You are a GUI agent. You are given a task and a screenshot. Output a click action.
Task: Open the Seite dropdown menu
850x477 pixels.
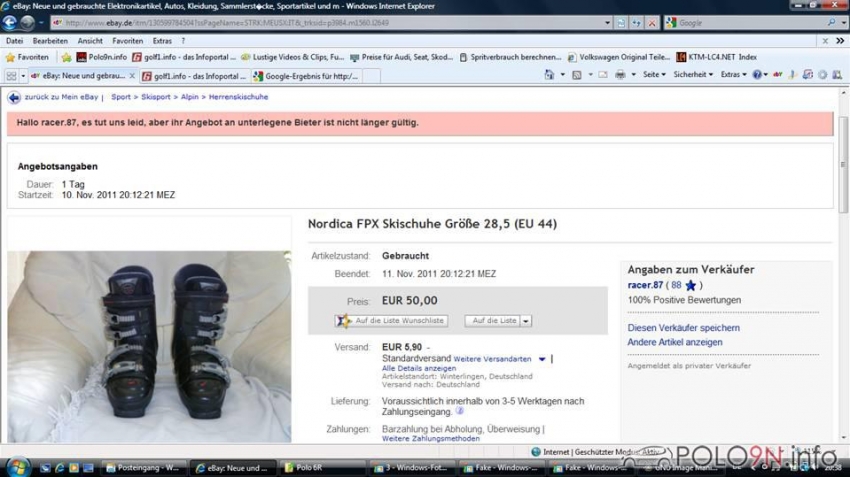click(654, 75)
